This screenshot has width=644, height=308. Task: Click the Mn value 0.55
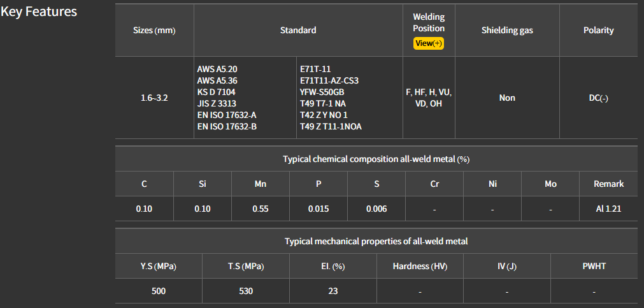coord(260,209)
